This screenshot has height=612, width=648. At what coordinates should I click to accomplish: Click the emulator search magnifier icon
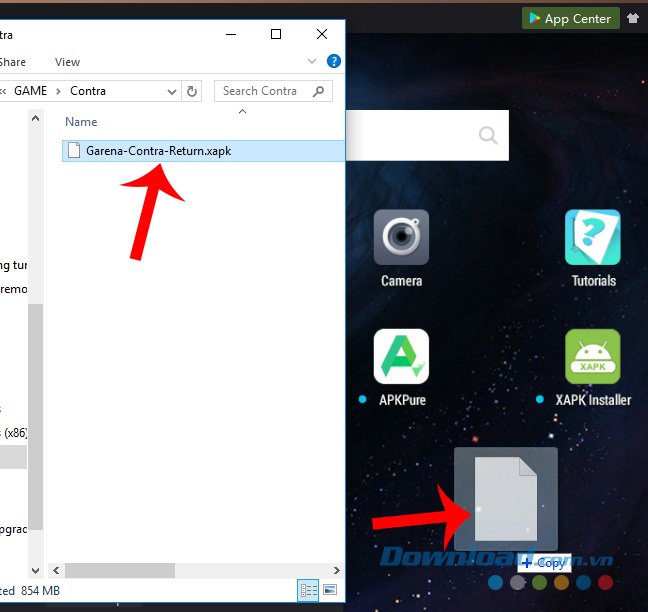click(488, 135)
